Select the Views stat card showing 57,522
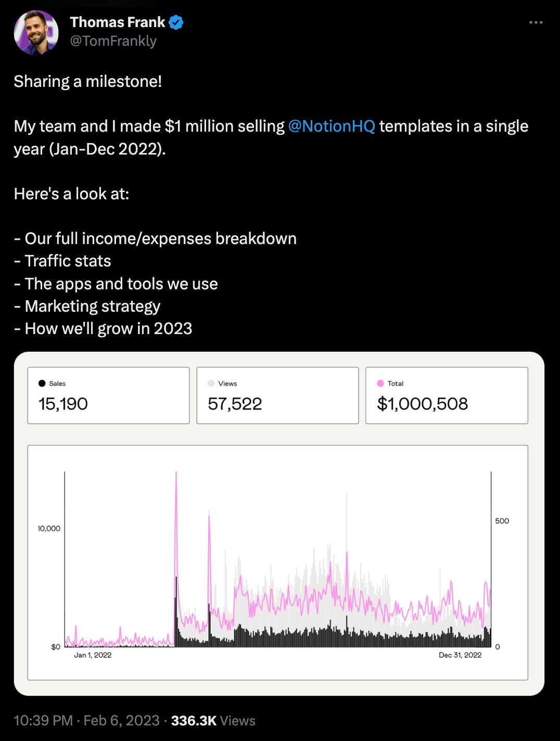This screenshot has width=560, height=741. (277, 395)
